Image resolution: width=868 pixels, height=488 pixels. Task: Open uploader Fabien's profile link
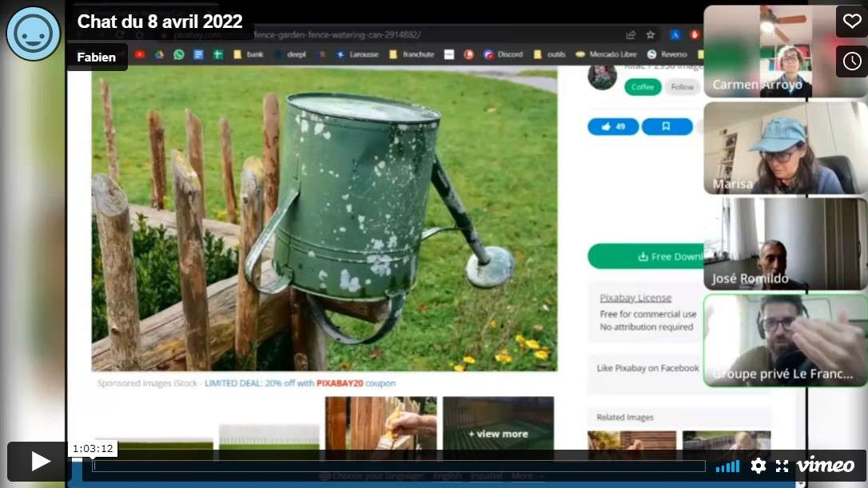[97, 57]
